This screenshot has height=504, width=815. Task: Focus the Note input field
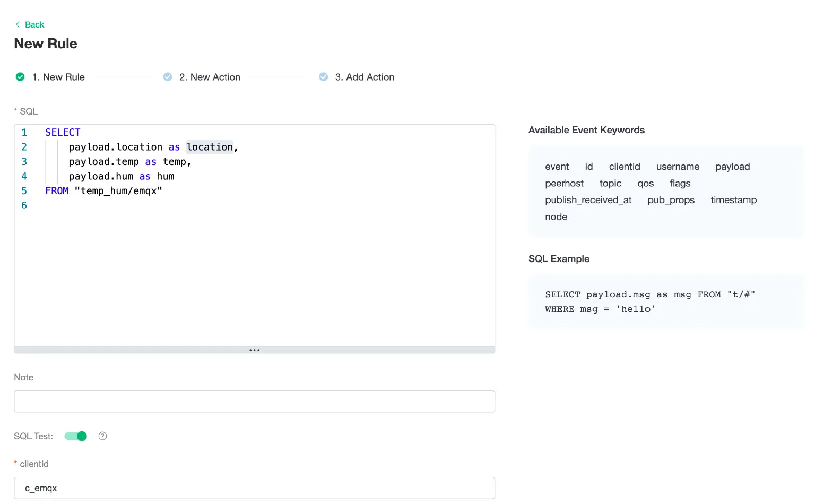click(x=254, y=402)
